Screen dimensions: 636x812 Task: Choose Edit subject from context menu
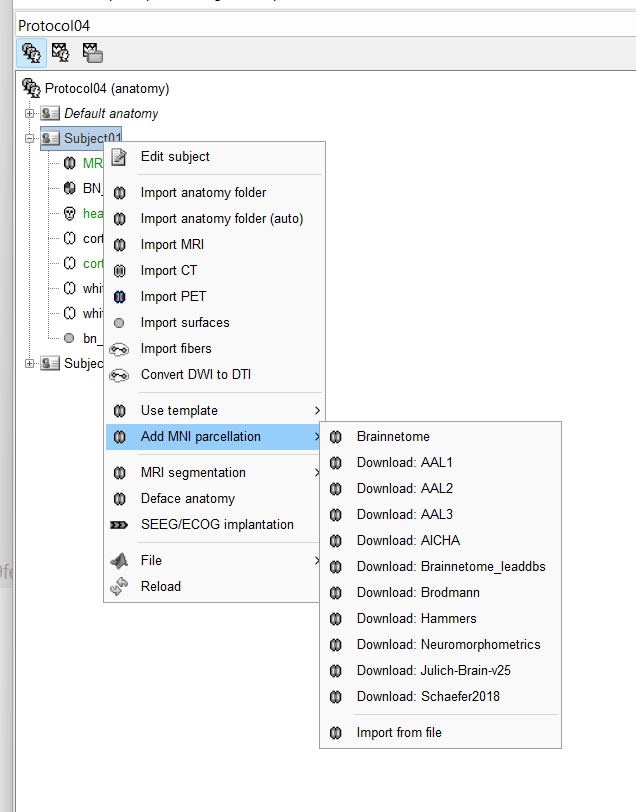pyautogui.click(x=214, y=156)
